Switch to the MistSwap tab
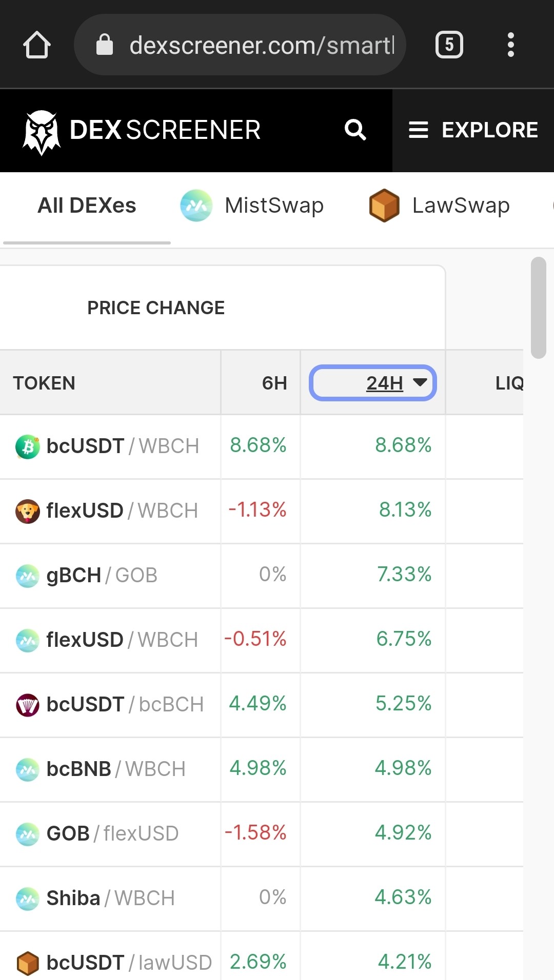The height and width of the screenshot is (980, 554). click(x=252, y=206)
